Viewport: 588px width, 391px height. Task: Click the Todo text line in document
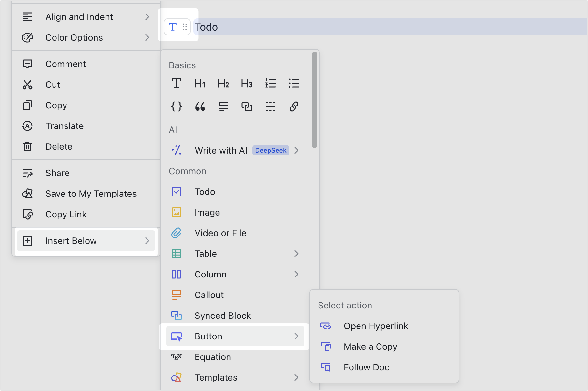(x=390, y=27)
